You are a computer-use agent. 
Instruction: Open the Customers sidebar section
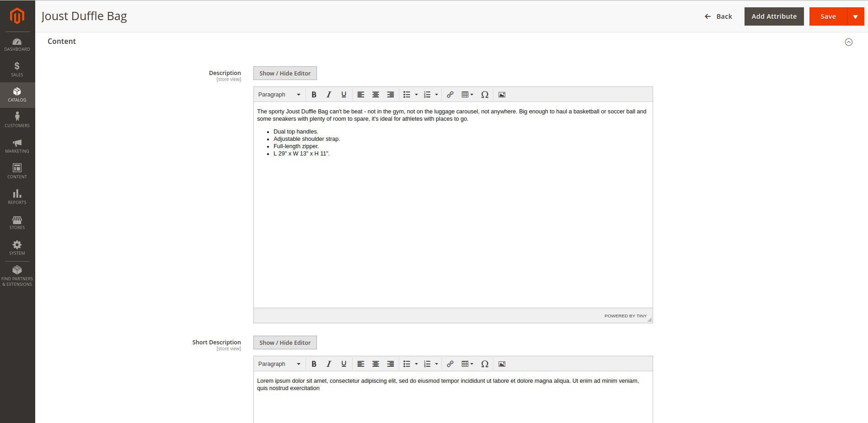17,119
